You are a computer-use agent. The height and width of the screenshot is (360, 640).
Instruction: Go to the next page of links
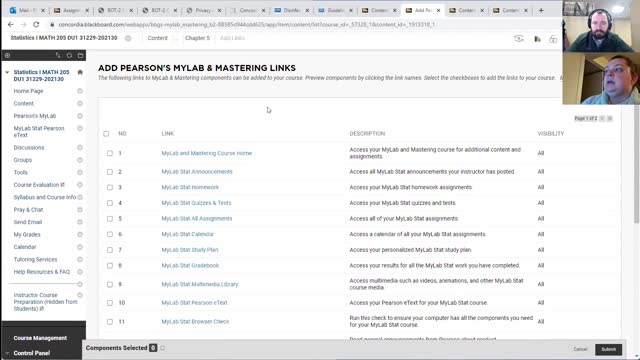(602, 118)
